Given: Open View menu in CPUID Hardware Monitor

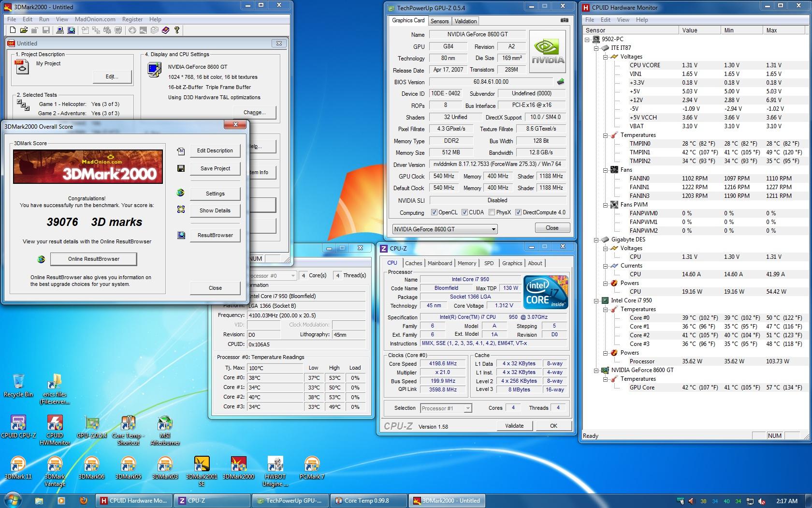Looking at the screenshot, I should [x=623, y=20].
